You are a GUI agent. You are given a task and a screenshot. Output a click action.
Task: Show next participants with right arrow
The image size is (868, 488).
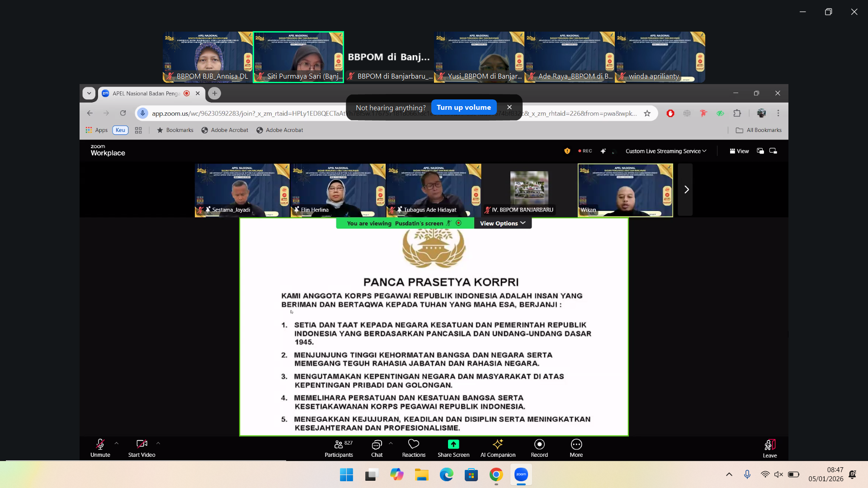click(686, 190)
